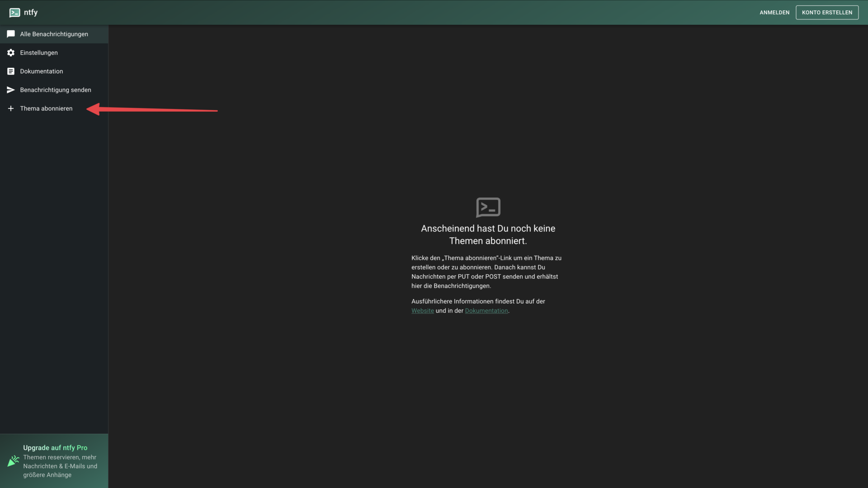
Task: Click the gray terminal icon above empty-state text
Action: click(x=488, y=207)
